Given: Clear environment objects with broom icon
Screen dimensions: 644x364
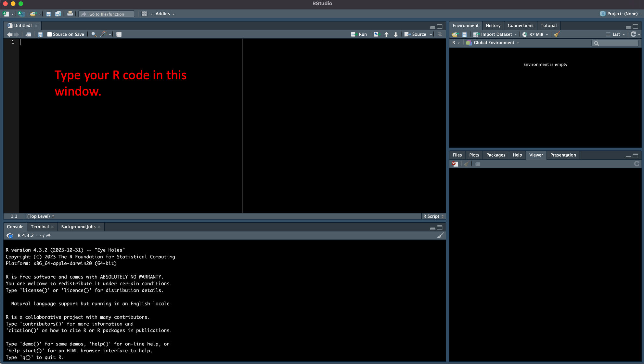Looking at the screenshot, I should point(557,34).
